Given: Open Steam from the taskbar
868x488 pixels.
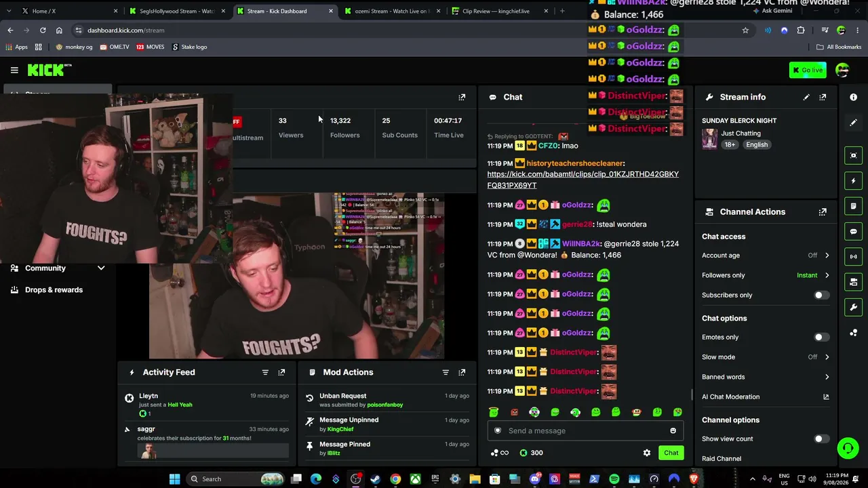Looking at the screenshot, I should (375, 479).
